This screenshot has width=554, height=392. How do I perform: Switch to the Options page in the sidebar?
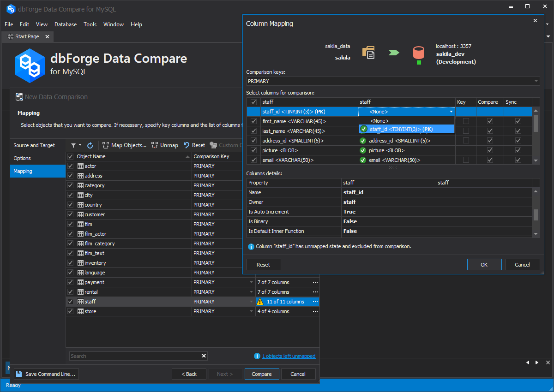click(x=22, y=158)
